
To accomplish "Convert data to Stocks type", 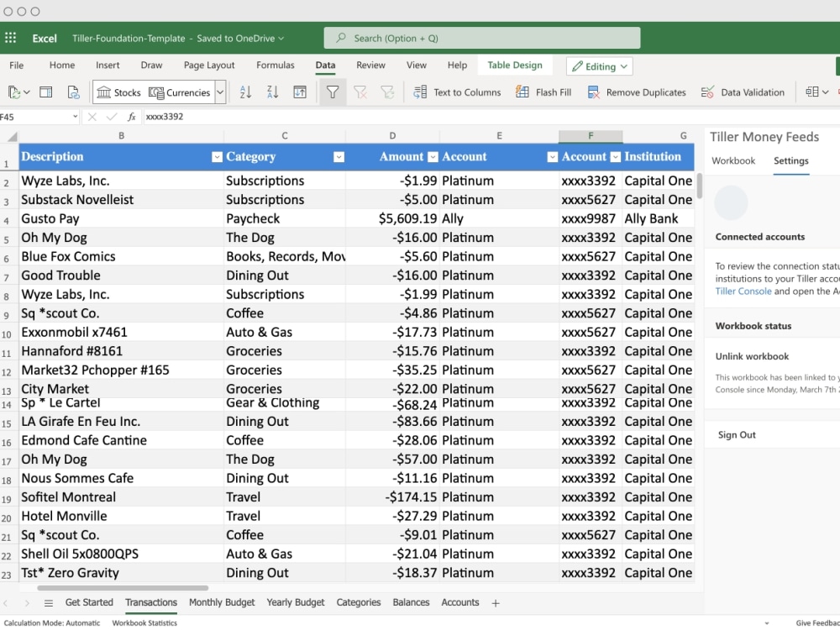I will [118, 92].
